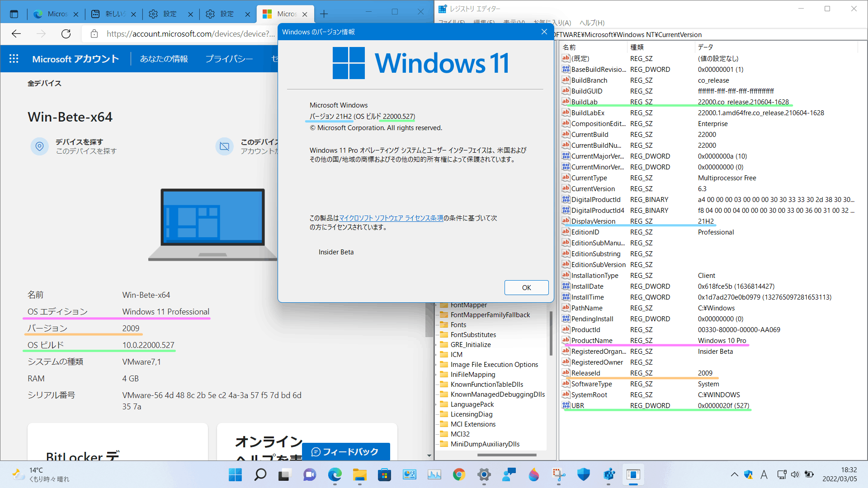Open あなたの情報 navigation item
Viewport: 868px width, 488px height.
(x=164, y=59)
